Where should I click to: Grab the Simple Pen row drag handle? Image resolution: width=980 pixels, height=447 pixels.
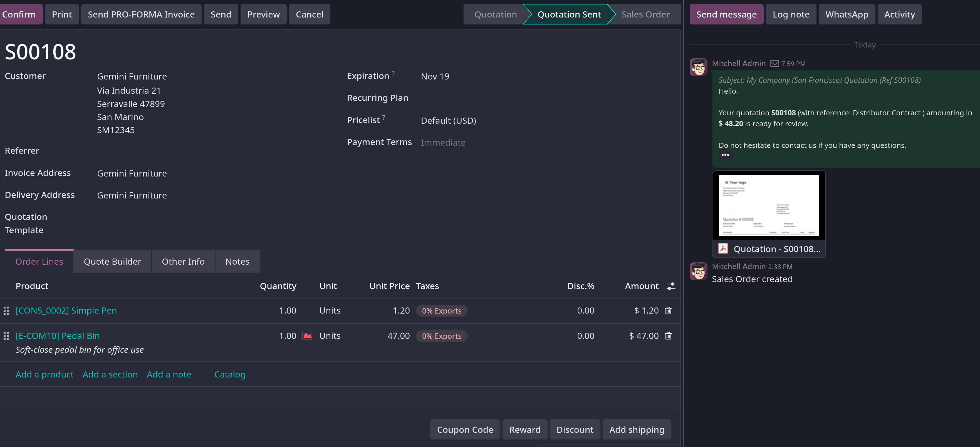tap(6, 311)
